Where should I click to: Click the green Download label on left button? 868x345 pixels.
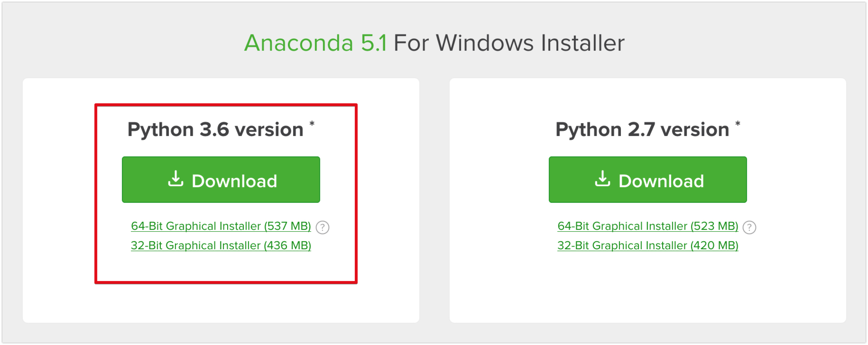pyautogui.click(x=234, y=180)
